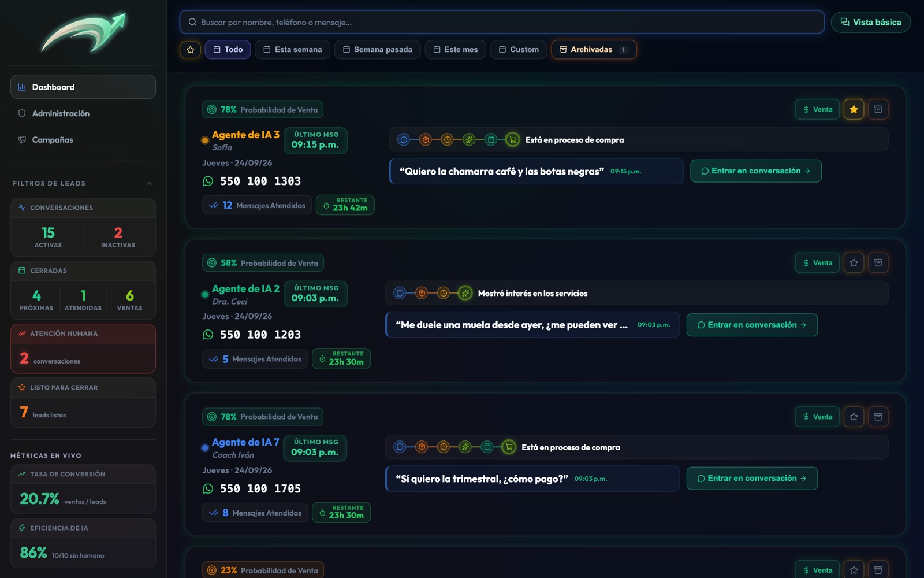Click the app arrow logo
This screenshot has width=924, height=578.
coord(84,32)
